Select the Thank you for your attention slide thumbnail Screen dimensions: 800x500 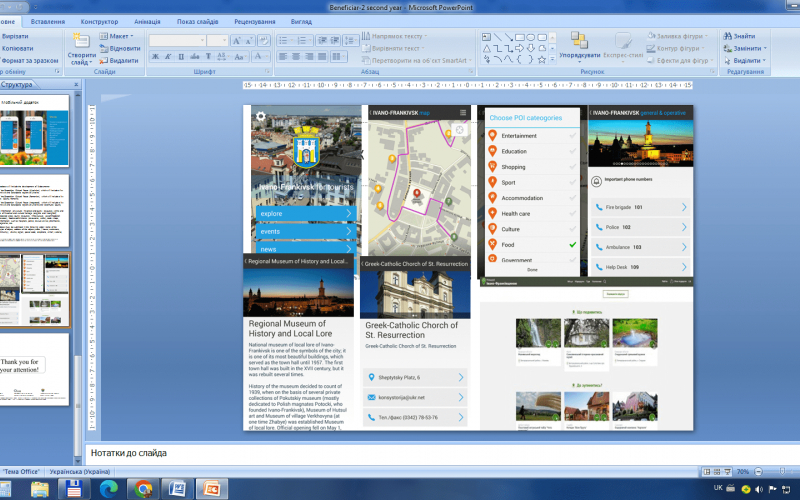pos(34,369)
